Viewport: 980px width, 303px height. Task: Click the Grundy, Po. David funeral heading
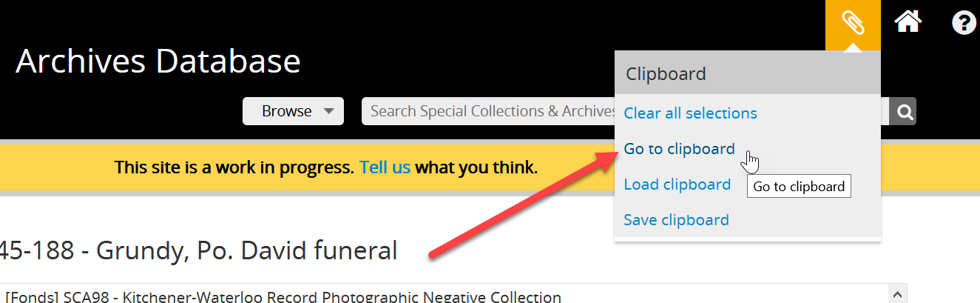[x=198, y=250]
